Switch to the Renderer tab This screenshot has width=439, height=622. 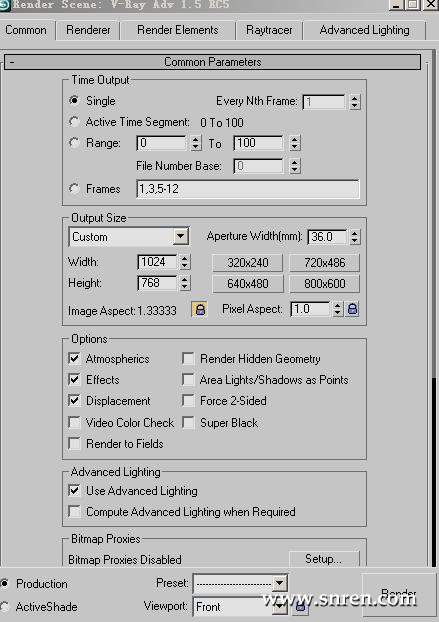click(x=88, y=30)
